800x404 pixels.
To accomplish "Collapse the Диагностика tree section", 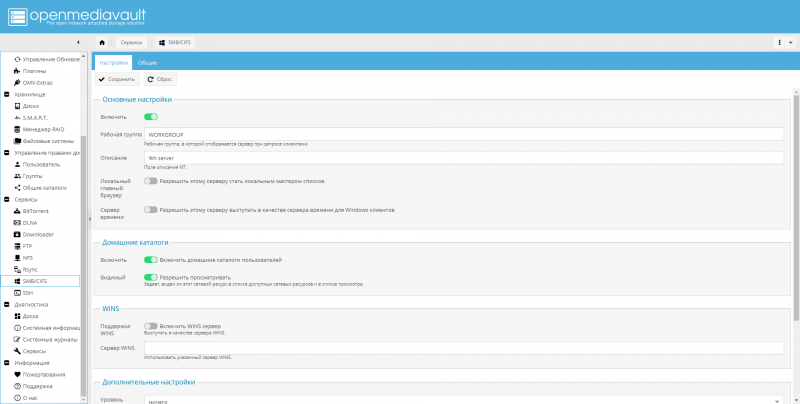I will tap(7, 305).
